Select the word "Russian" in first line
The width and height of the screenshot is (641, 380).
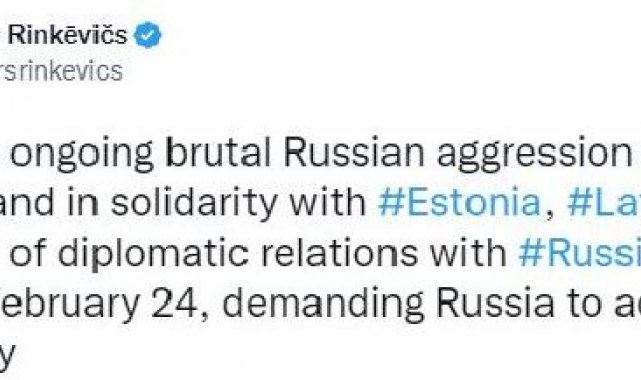pos(354,152)
